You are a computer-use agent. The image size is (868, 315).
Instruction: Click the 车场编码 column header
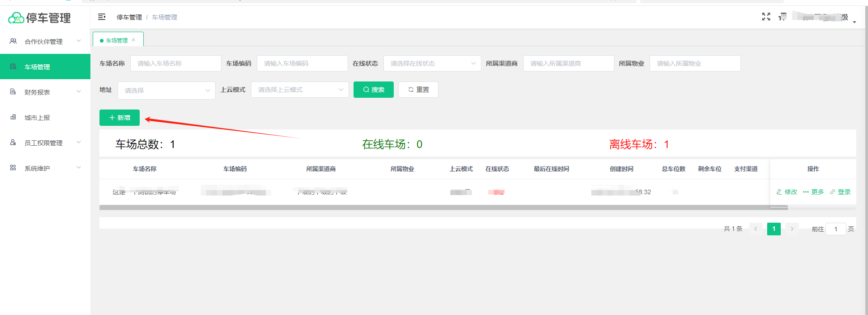click(235, 169)
